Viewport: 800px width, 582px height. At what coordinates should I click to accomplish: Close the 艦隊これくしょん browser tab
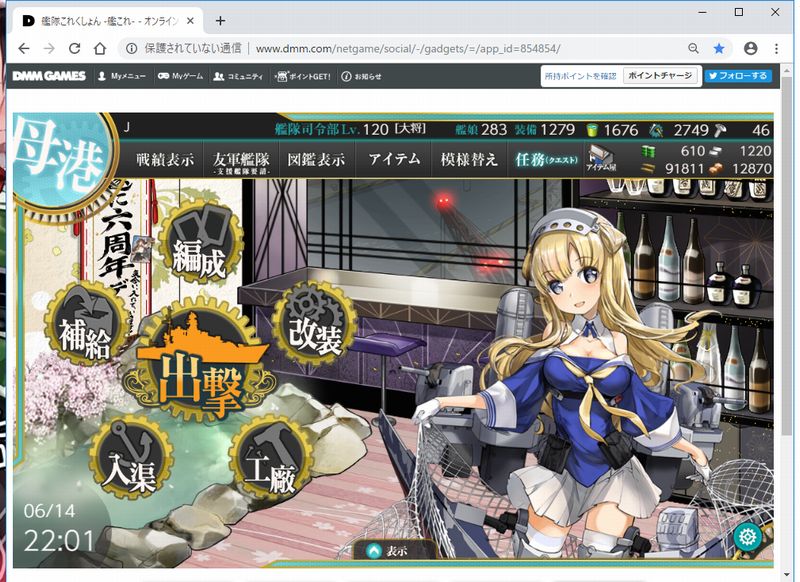(190, 21)
